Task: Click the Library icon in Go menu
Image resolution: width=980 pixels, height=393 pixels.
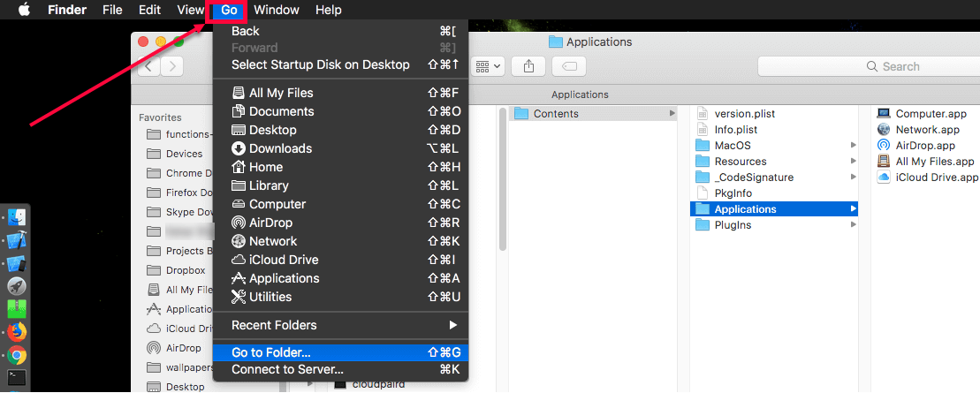Action: click(x=238, y=185)
